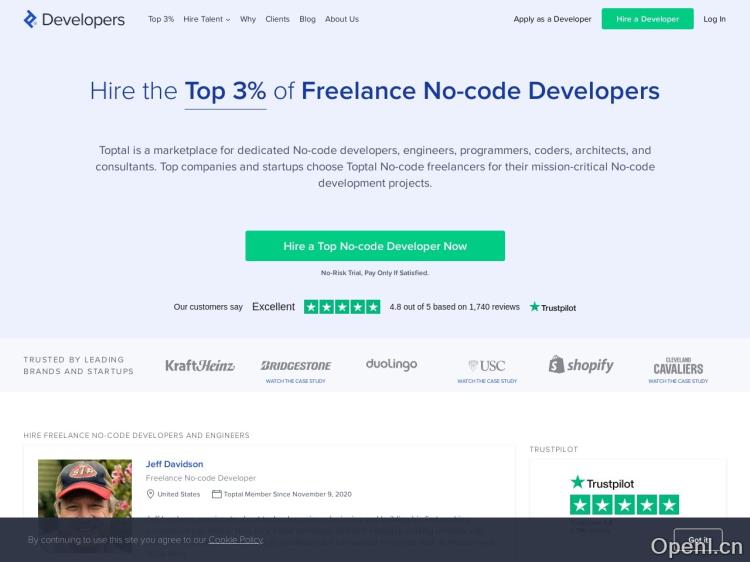
Task: Click the Log In link
Action: point(714,19)
